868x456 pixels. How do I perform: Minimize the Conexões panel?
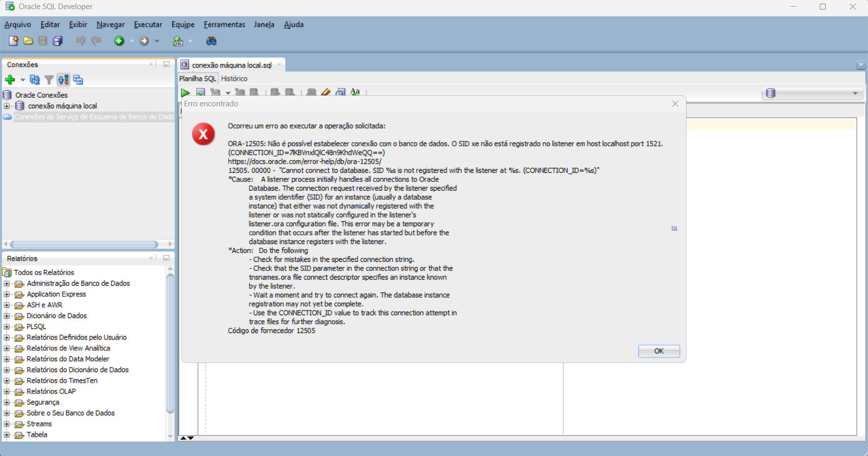pos(166,65)
